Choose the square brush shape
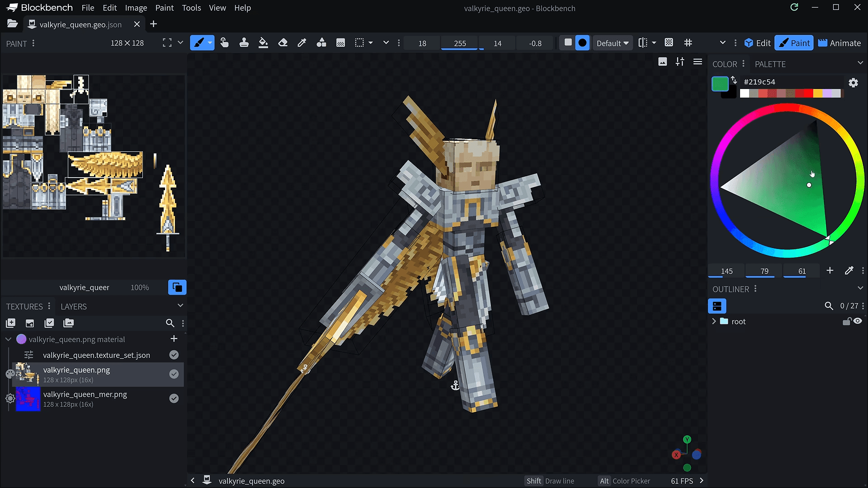The width and height of the screenshot is (868, 488). click(568, 42)
